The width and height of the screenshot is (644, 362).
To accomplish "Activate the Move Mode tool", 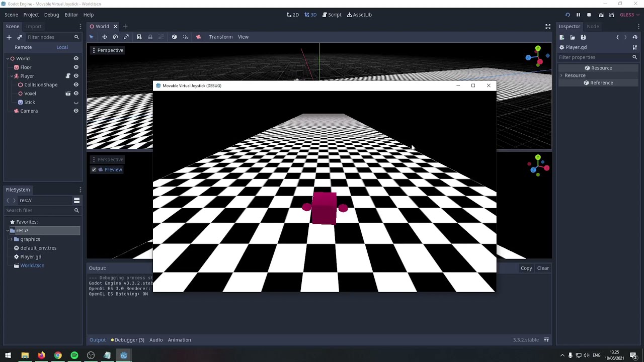I will 104,37.
